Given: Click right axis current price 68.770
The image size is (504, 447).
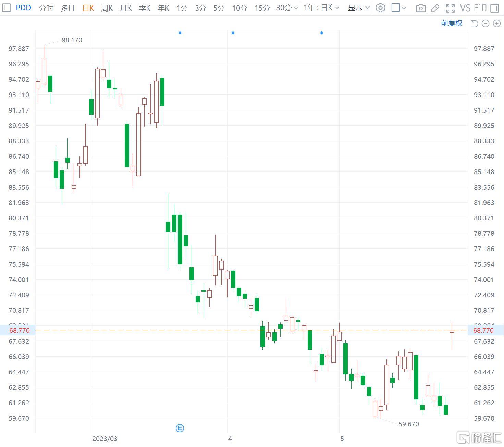Looking at the screenshot, I should point(483,330).
